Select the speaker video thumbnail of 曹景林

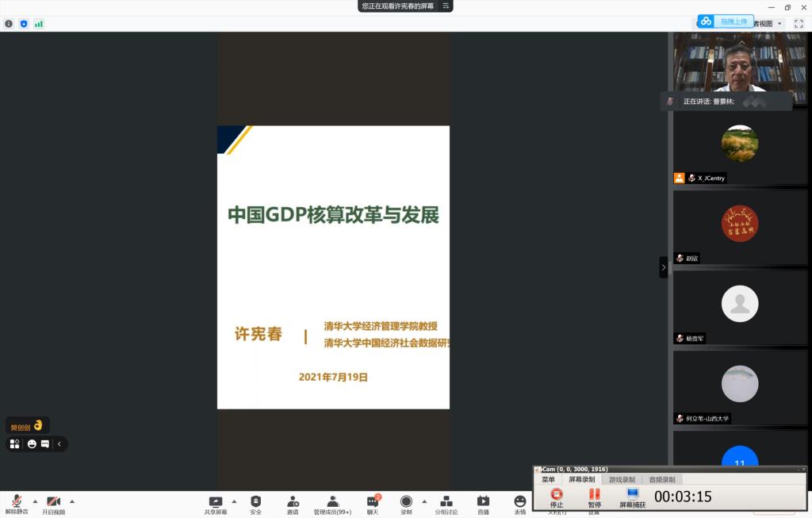pyautogui.click(x=740, y=68)
